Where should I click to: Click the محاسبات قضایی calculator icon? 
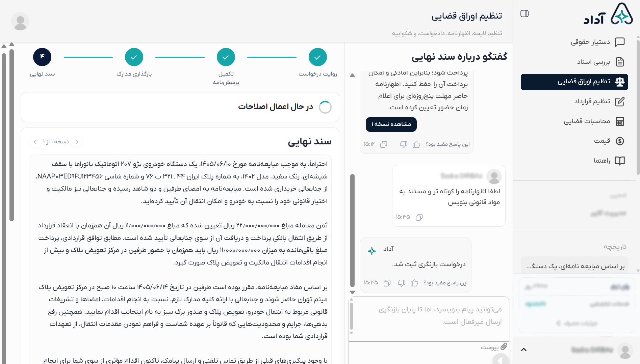pos(620,121)
